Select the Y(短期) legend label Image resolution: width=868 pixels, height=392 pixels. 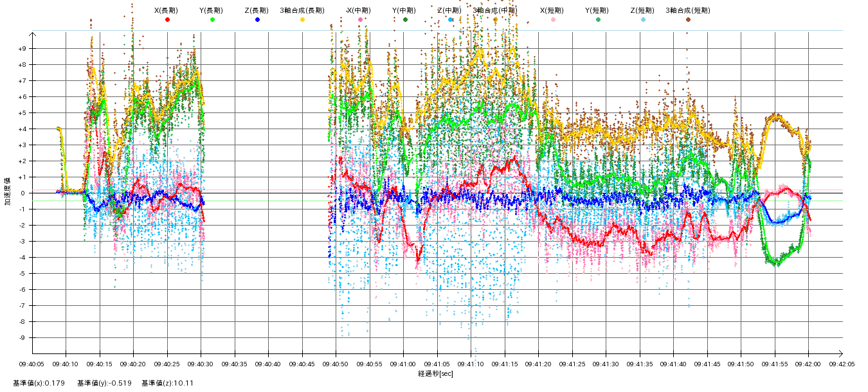pos(597,10)
